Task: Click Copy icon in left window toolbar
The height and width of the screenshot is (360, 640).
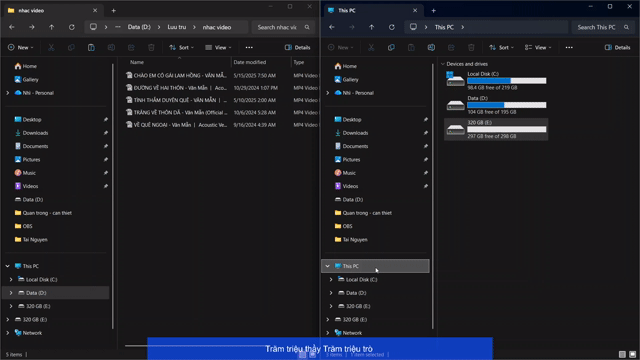Action: pos(71,47)
